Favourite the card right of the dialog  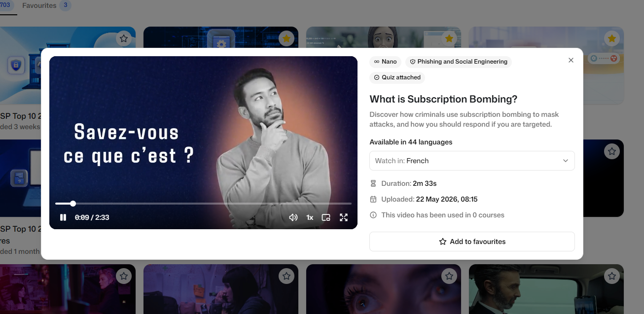coord(611,151)
